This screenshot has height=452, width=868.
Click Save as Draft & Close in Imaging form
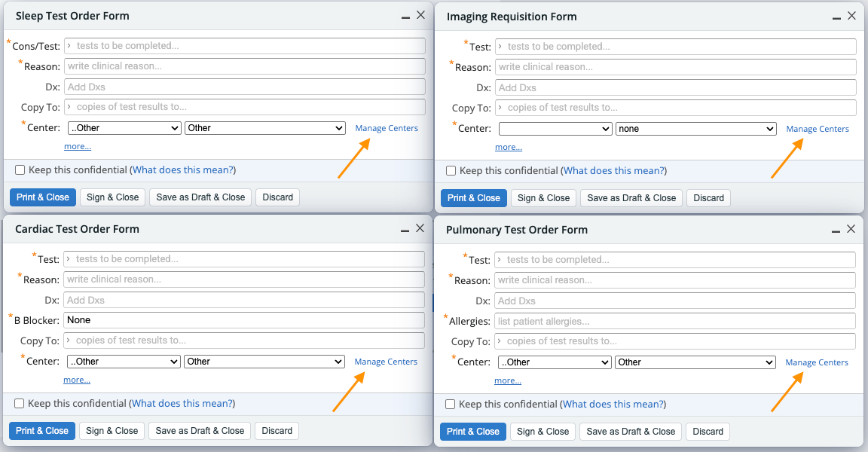click(x=631, y=198)
